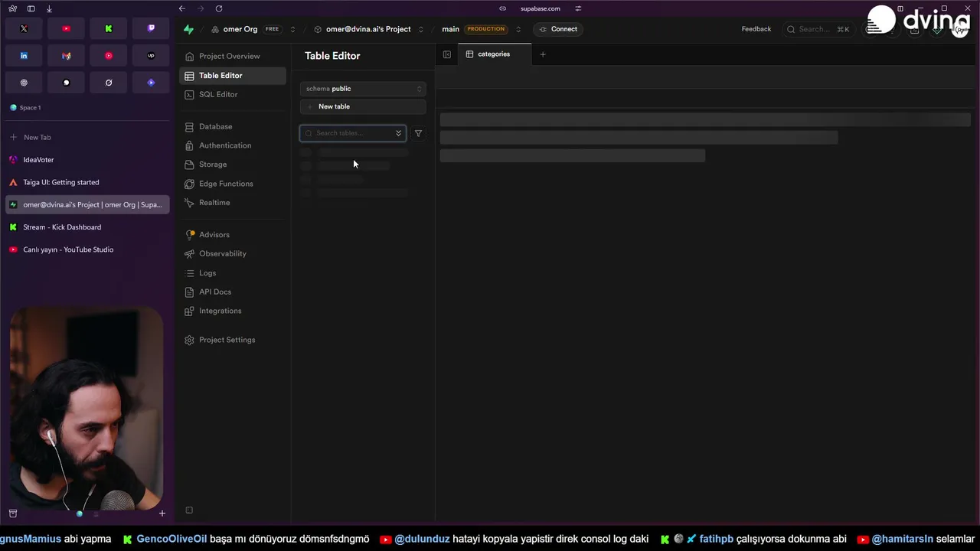Screen dimensions: 980x551
Task: Expand sort options in search tables field
Action: pyautogui.click(x=398, y=133)
